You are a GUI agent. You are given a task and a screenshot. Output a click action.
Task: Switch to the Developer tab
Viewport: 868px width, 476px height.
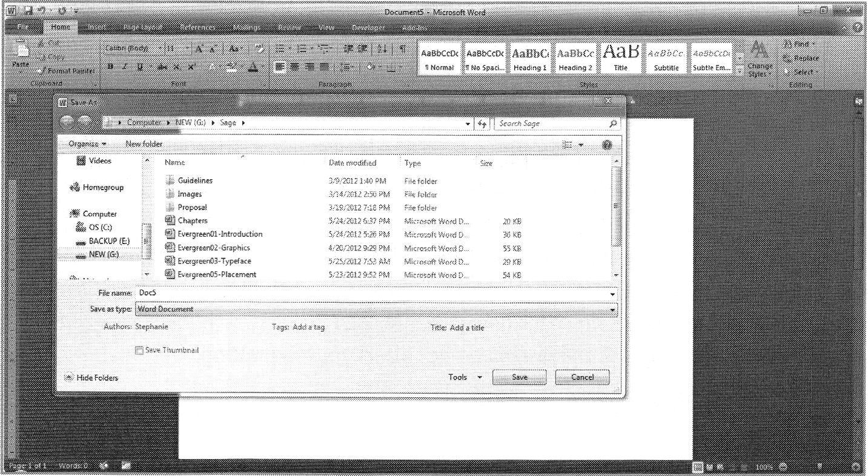point(368,28)
